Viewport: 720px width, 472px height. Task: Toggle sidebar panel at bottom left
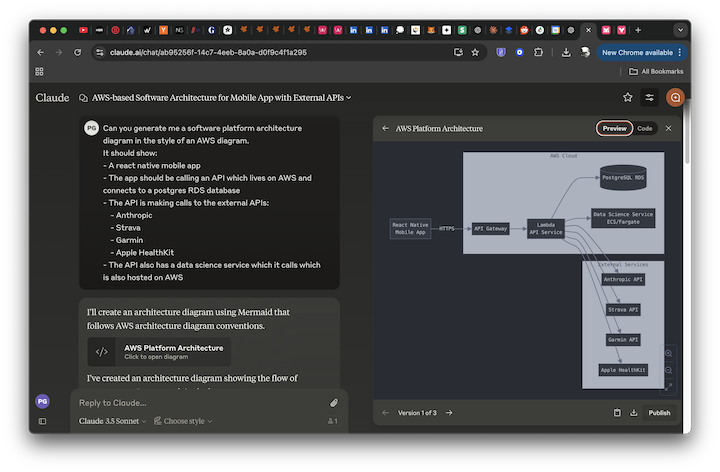[x=42, y=421]
